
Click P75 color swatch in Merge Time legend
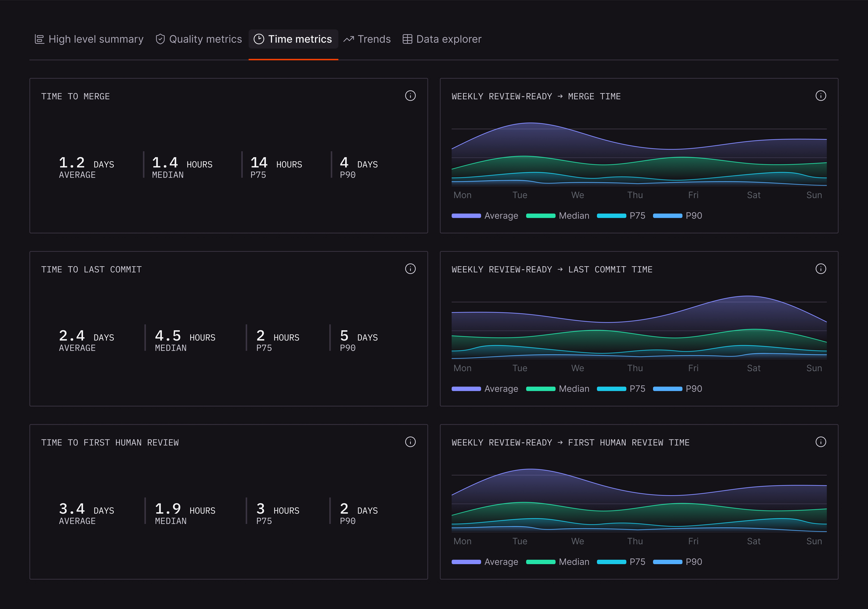(x=611, y=216)
